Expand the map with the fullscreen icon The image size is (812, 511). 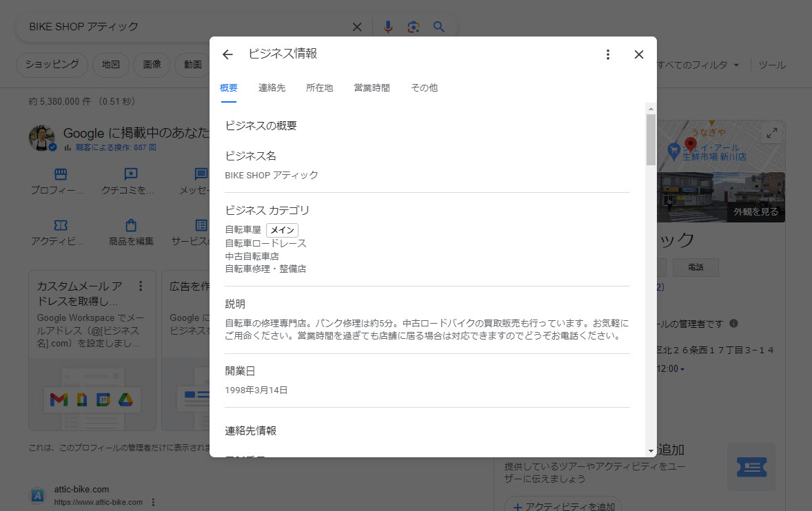click(x=773, y=132)
